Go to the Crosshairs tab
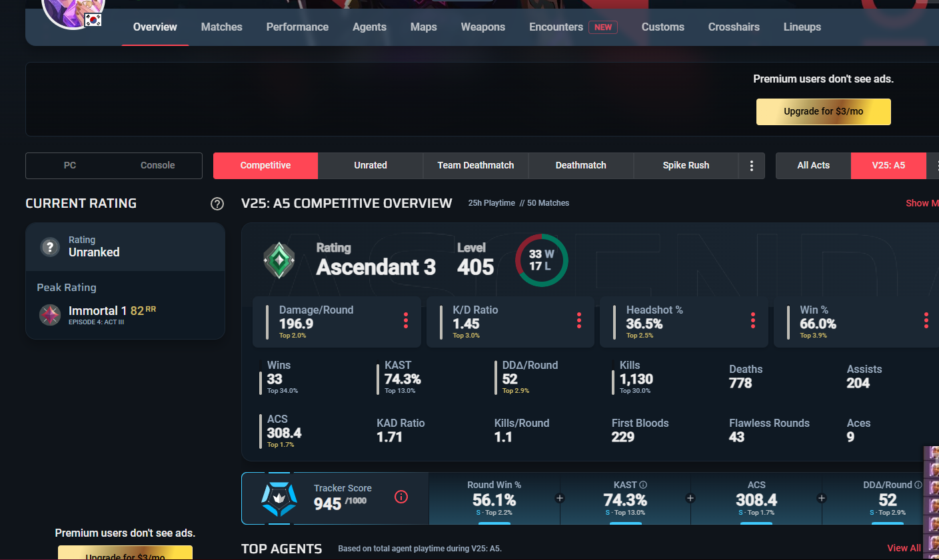 point(734,27)
